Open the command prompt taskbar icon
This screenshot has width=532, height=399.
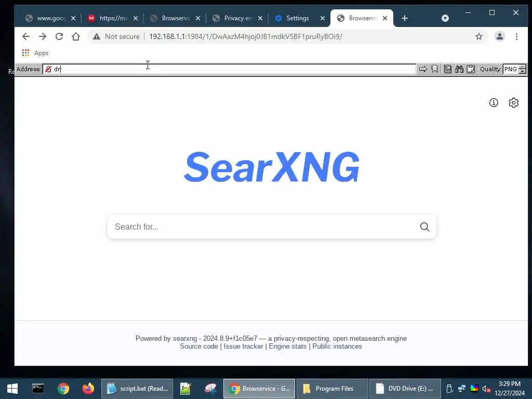coord(37,389)
